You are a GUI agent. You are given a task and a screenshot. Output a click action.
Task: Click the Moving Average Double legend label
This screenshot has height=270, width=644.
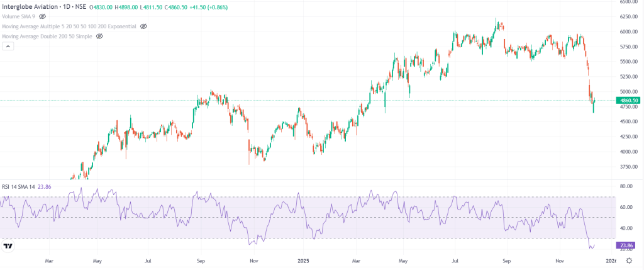point(47,37)
